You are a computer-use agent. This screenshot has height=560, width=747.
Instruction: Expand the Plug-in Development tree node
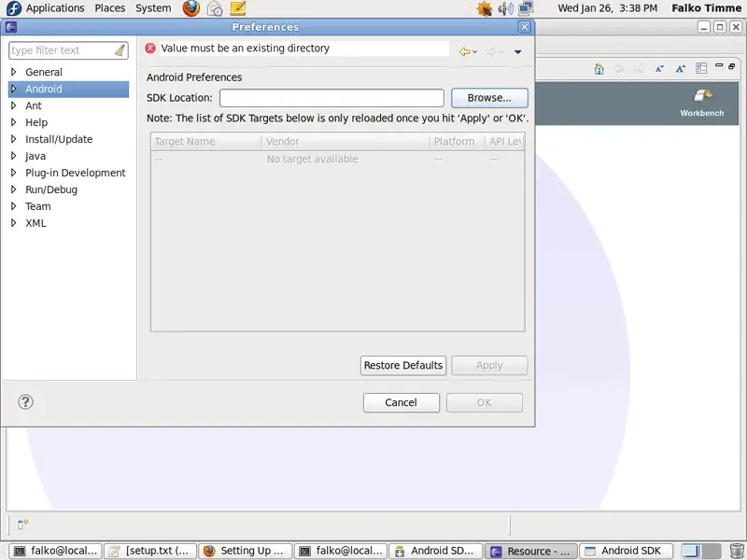[x=14, y=173]
